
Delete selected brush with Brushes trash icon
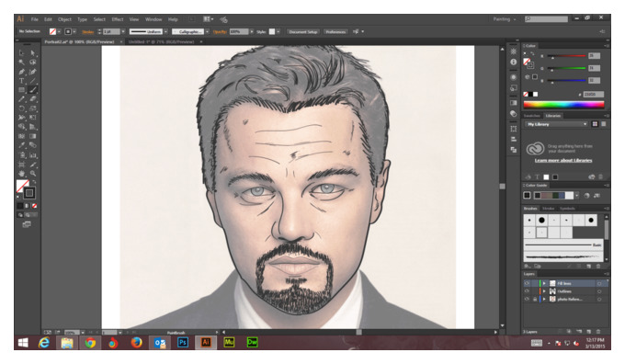coord(598,266)
